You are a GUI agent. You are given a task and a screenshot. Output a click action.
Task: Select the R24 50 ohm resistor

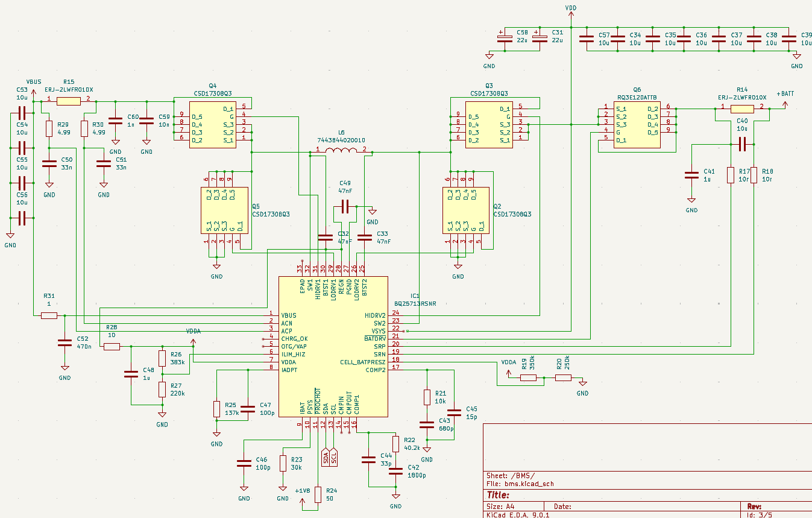pyautogui.click(x=318, y=494)
